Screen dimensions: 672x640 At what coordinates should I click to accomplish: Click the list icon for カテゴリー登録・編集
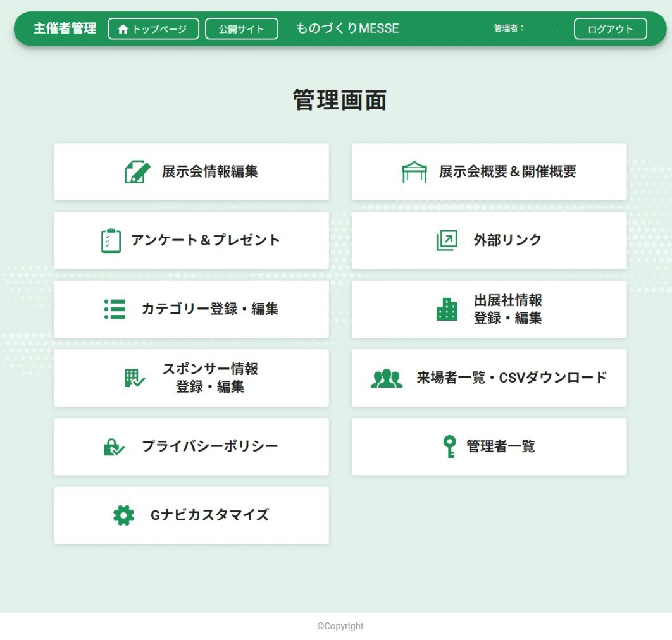coord(115,309)
